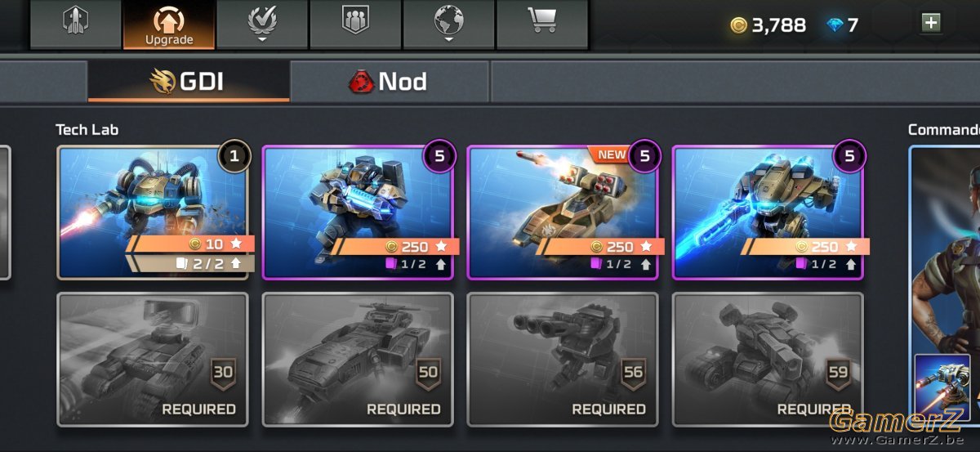The height and width of the screenshot is (452, 980).
Task: Switch to the GDI faction tab
Action: tap(189, 81)
